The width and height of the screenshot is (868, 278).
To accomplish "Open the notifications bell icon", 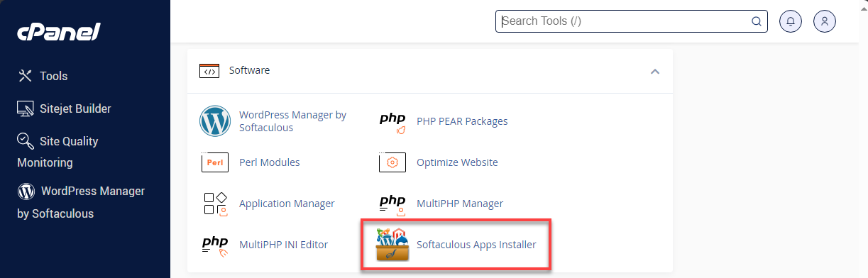I will pos(791,21).
